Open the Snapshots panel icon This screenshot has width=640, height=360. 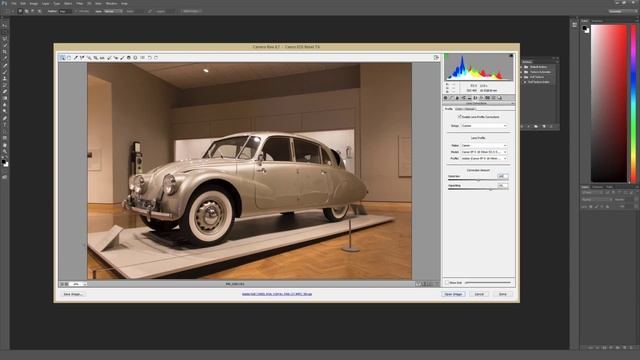click(x=499, y=98)
